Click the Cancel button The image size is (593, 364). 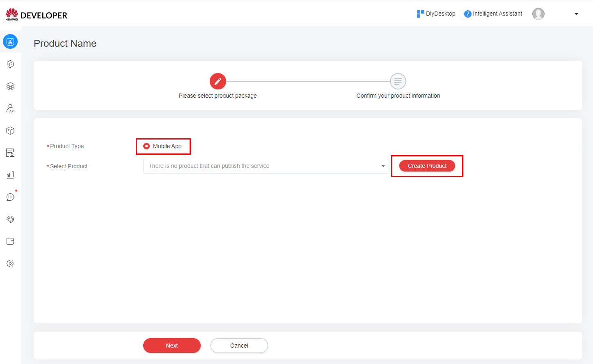[x=239, y=346]
